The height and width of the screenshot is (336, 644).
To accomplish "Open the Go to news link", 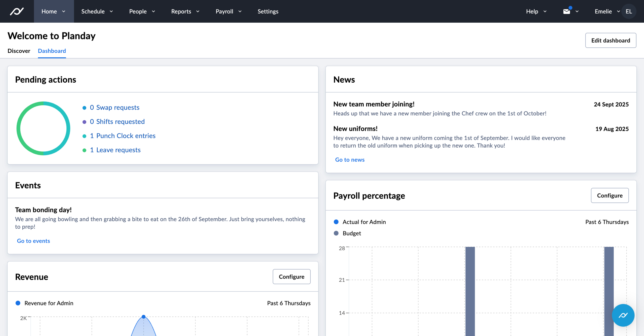I will 350,160.
